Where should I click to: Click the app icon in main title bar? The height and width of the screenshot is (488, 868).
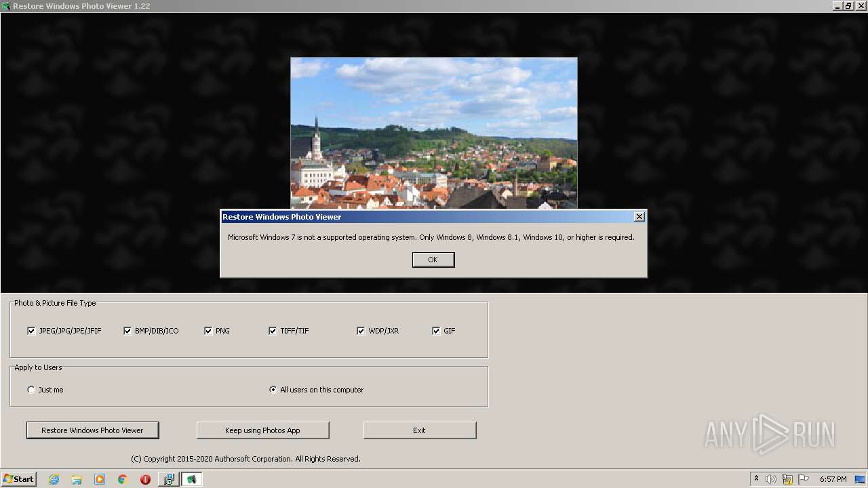[6, 6]
